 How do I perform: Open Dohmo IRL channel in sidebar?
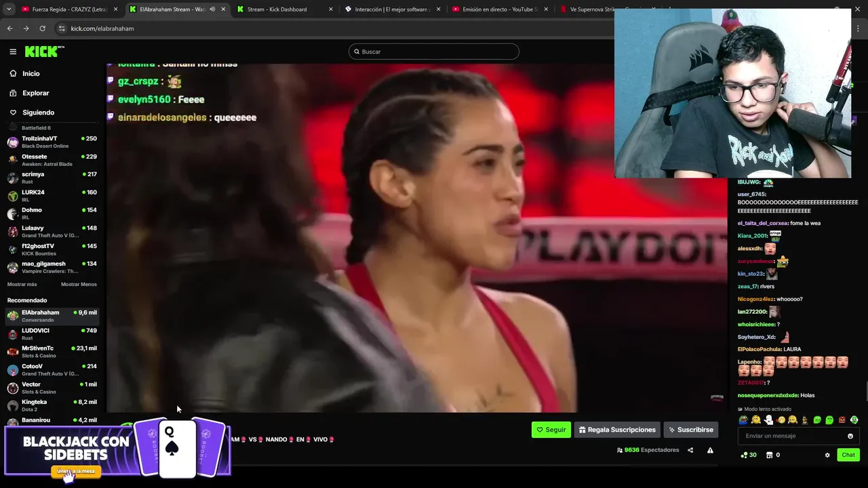tap(52, 213)
